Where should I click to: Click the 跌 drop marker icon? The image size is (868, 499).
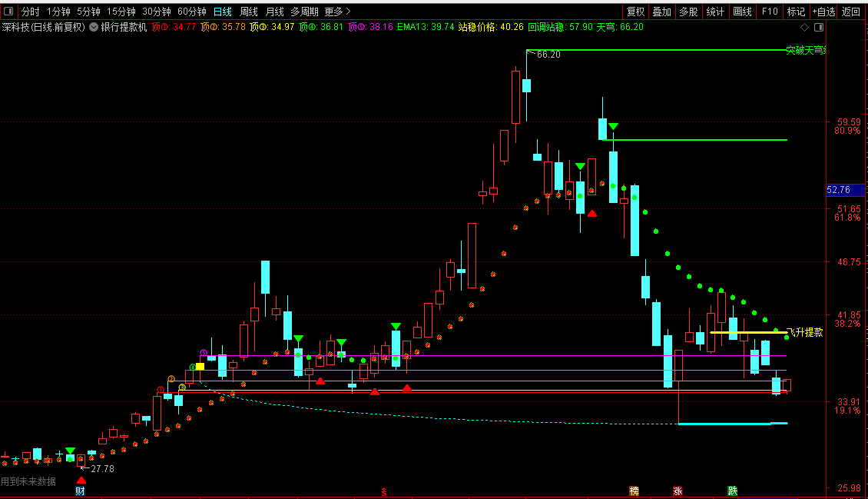tap(732, 491)
